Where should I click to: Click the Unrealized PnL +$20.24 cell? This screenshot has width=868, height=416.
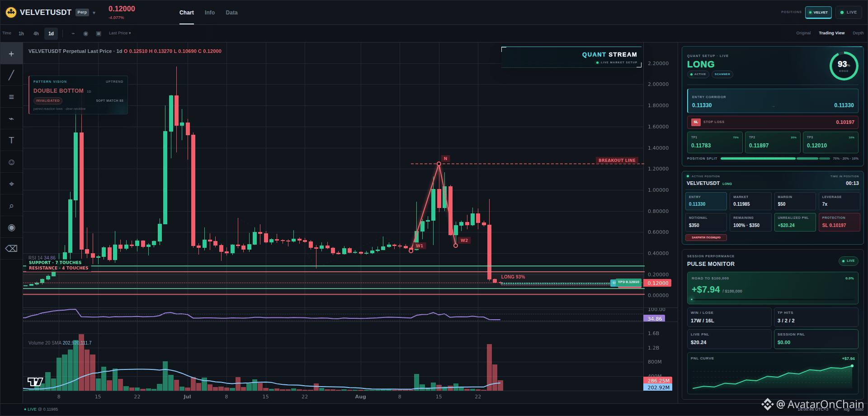click(x=795, y=222)
